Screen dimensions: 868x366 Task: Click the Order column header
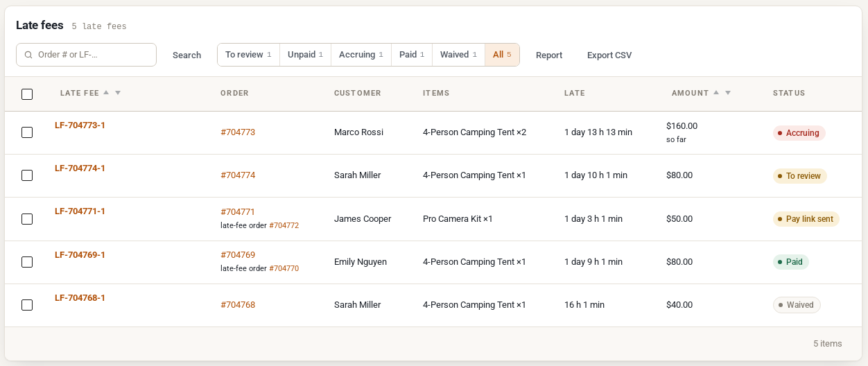coord(234,93)
